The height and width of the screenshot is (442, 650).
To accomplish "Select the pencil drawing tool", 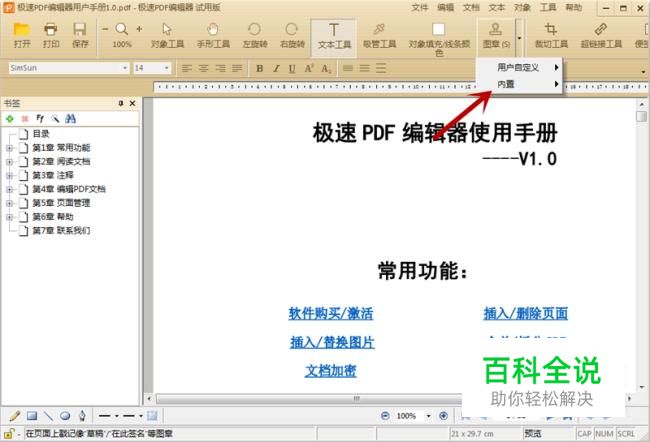I will [x=15, y=415].
